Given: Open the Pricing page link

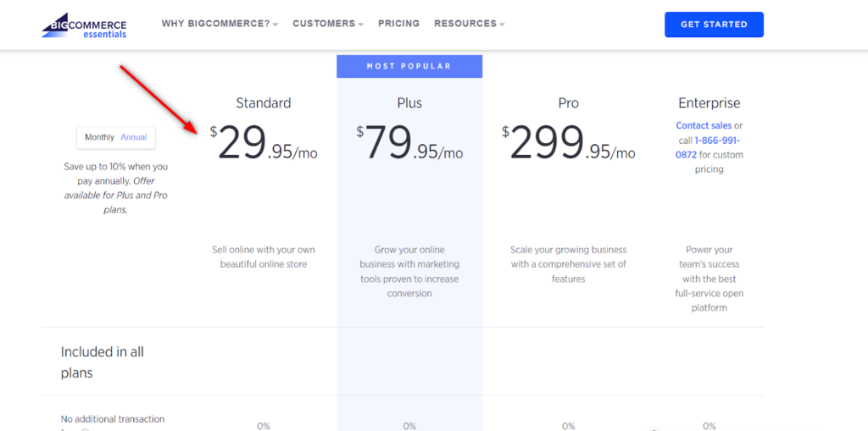Looking at the screenshot, I should [x=398, y=24].
